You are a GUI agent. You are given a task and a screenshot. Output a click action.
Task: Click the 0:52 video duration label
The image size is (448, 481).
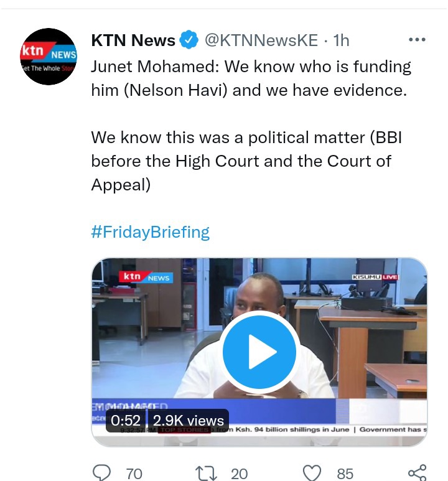(126, 420)
